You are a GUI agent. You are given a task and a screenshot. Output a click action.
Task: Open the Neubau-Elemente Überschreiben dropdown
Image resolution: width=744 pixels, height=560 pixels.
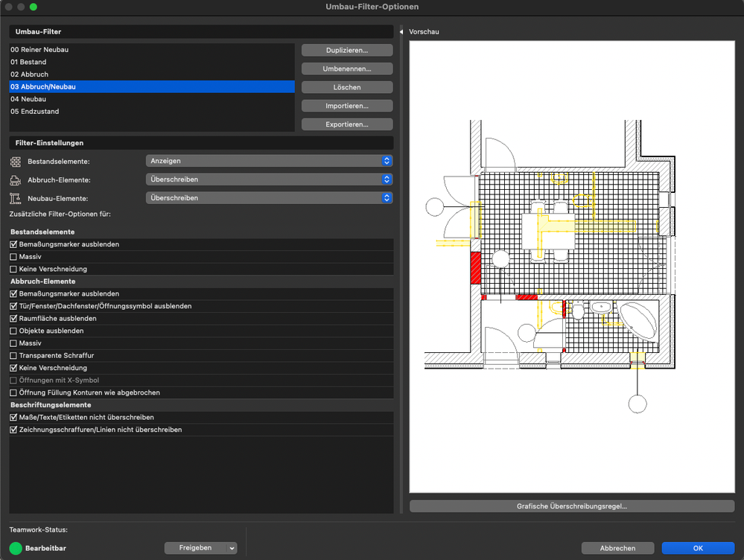[269, 198]
